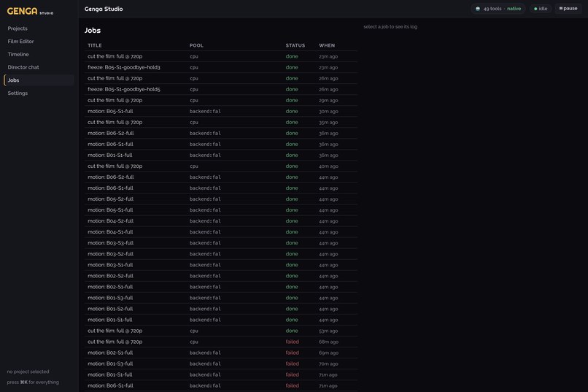This screenshot has width=588, height=392.
Task: Open failed 'motion: B01-S3-full' from 70m ago
Action: click(x=221, y=364)
